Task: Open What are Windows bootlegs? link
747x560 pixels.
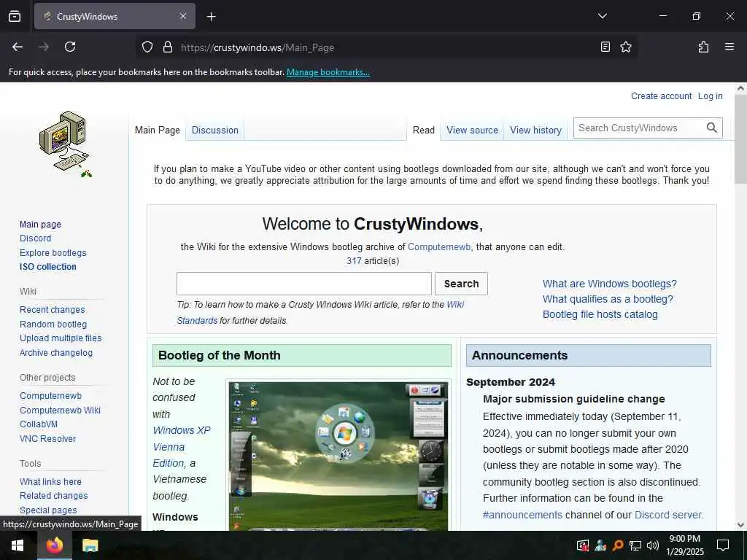Action: click(x=609, y=284)
